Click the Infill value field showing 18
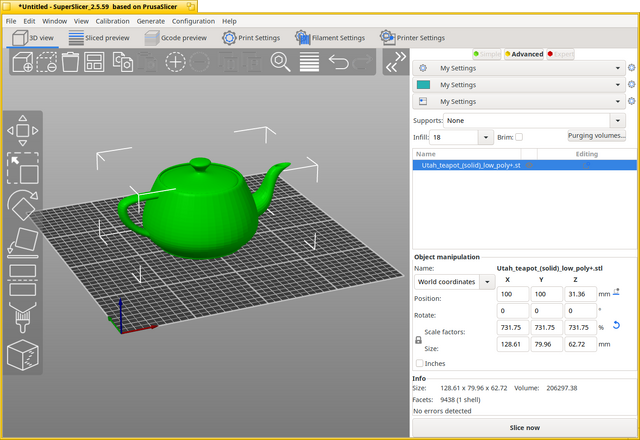This screenshot has width=640, height=440. tap(453, 138)
